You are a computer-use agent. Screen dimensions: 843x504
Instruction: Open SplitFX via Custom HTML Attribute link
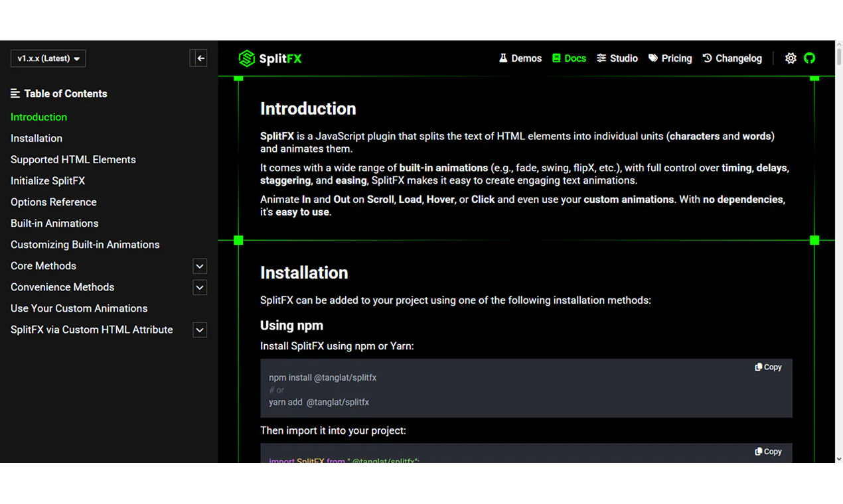click(92, 330)
